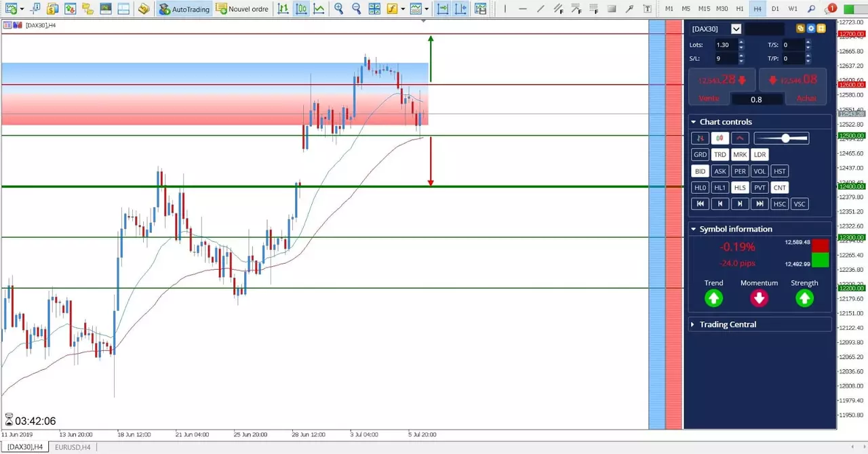Select the [DAX30],H4 chart tab
Viewport: 868px width, 454px height.
tap(24, 447)
